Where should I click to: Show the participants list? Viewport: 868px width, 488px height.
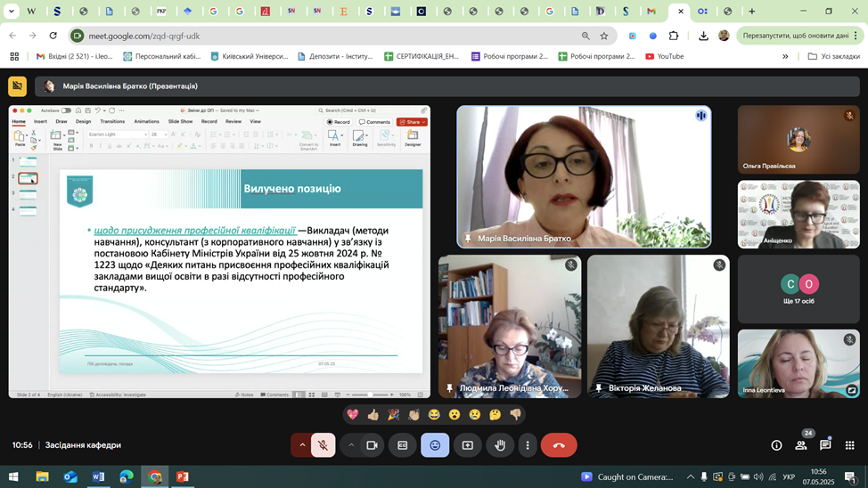tap(800, 445)
